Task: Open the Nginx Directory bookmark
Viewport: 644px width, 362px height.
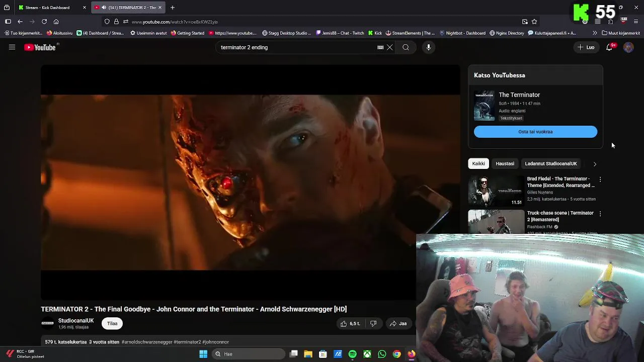Action: tap(507, 33)
